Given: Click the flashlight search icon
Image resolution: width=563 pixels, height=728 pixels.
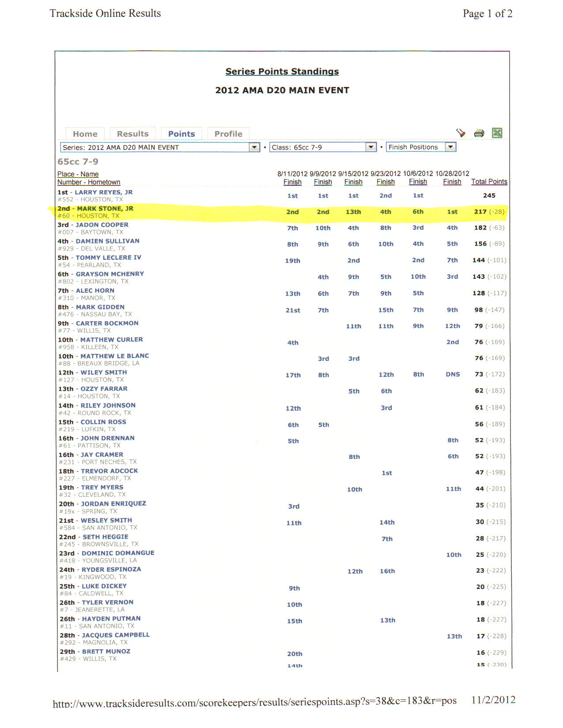Looking at the screenshot, I should click(461, 133).
